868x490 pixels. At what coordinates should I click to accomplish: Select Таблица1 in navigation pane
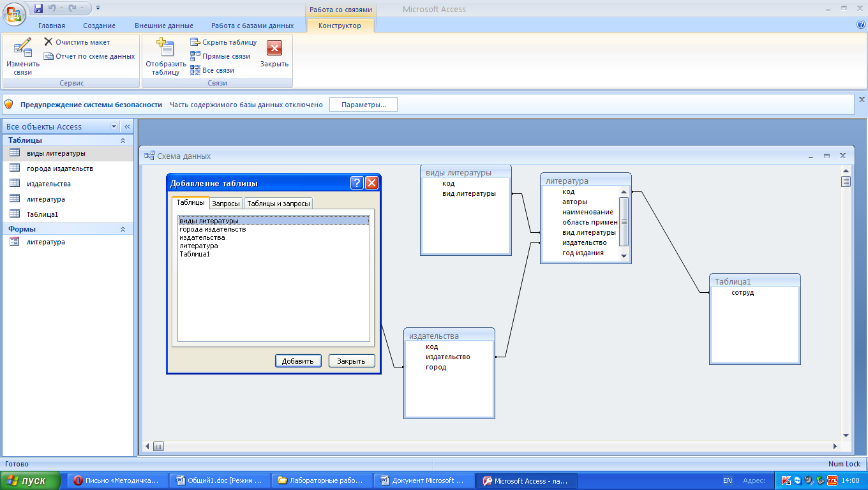68,214
